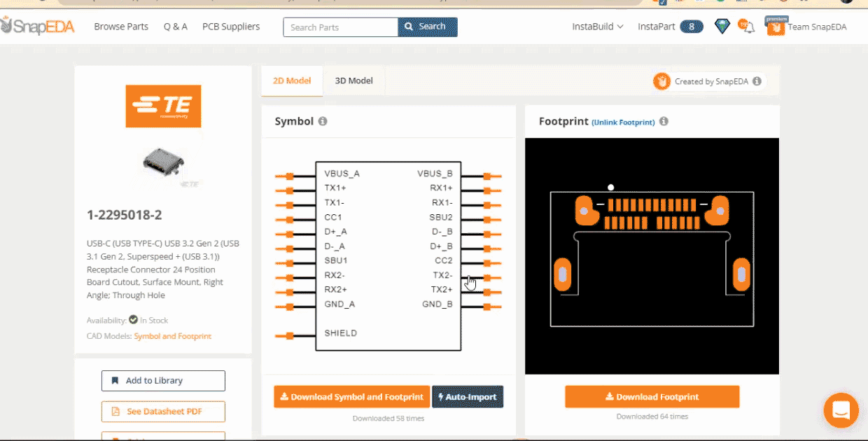Open the chat support bubble

[841, 410]
